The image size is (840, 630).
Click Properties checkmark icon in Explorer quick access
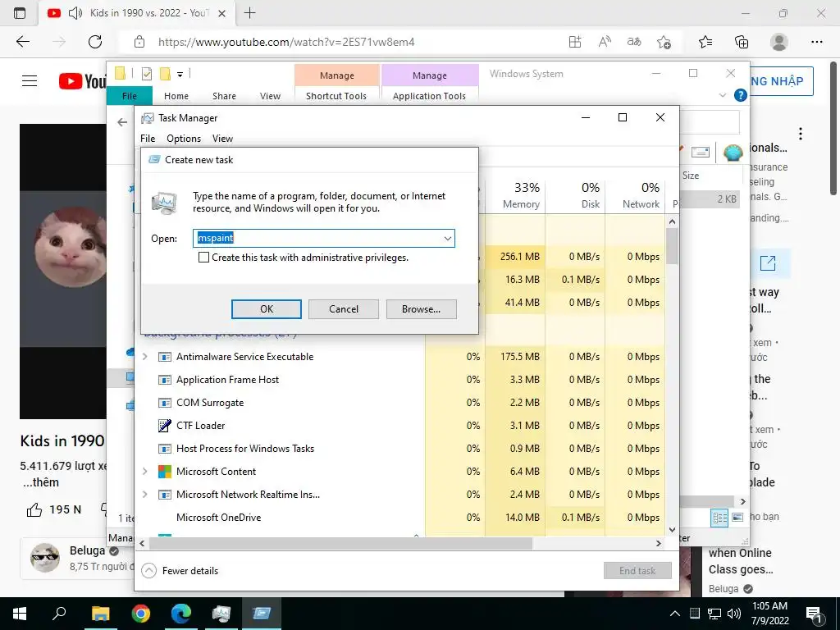[x=146, y=74]
